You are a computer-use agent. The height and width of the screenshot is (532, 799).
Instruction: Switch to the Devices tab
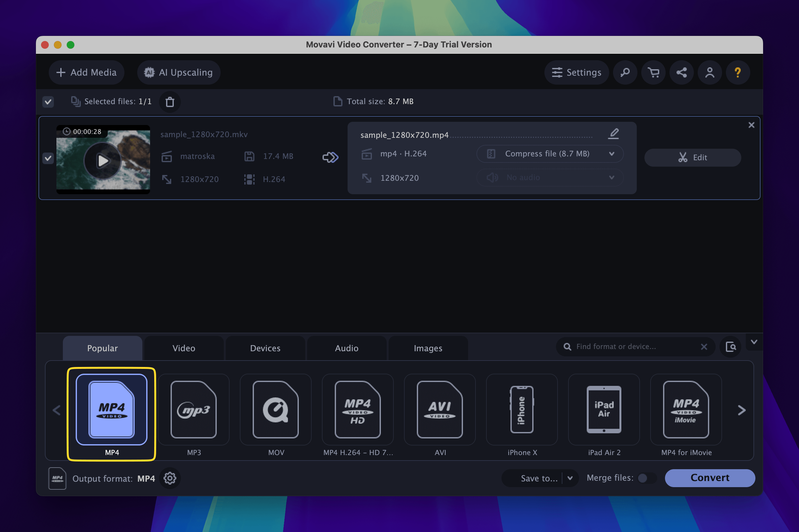pyautogui.click(x=265, y=348)
